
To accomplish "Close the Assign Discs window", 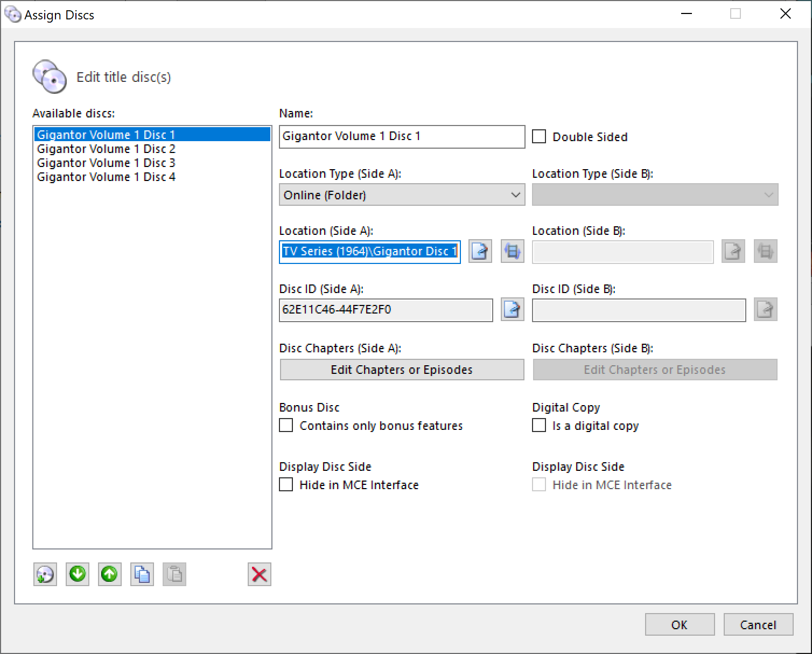I will 786,14.
